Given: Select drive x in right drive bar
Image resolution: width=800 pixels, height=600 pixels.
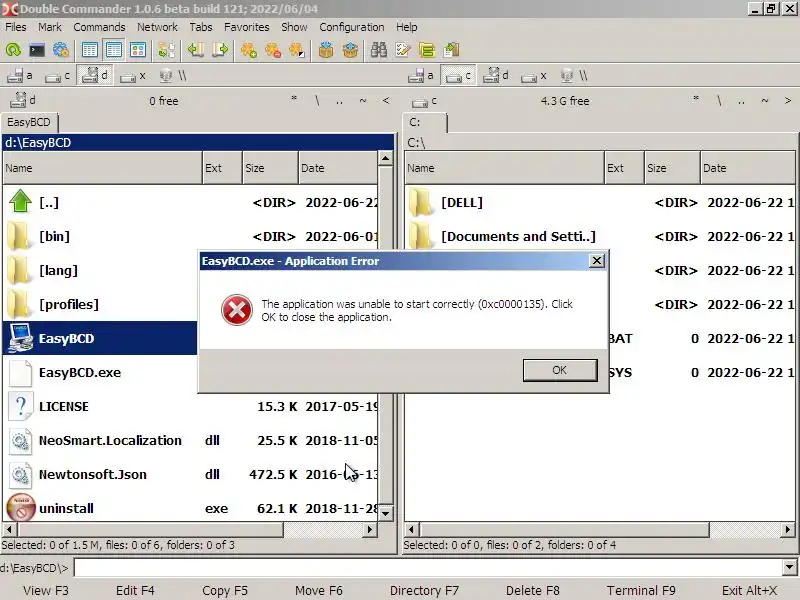Looking at the screenshot, I should [x=534, y=76].
